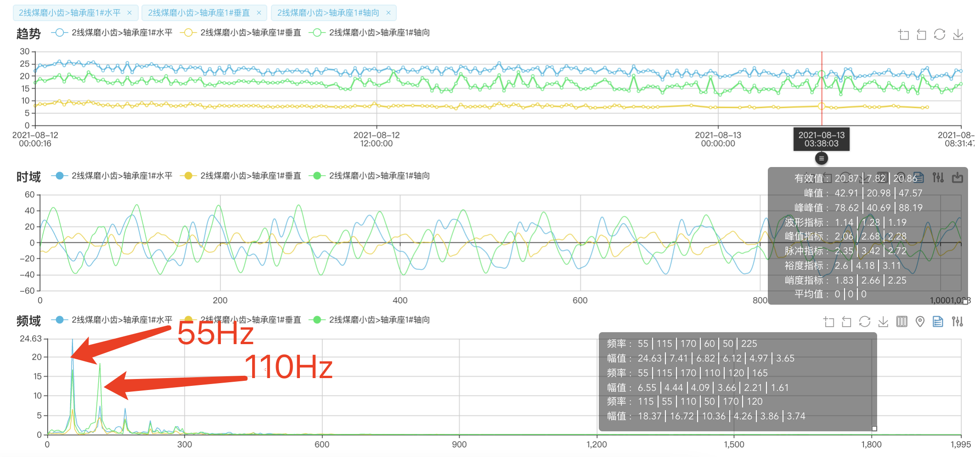Viewport: 980px width, 457px height.
Task: Toggle the 水平 series in trend chart legend
Action: pos(113,33)
